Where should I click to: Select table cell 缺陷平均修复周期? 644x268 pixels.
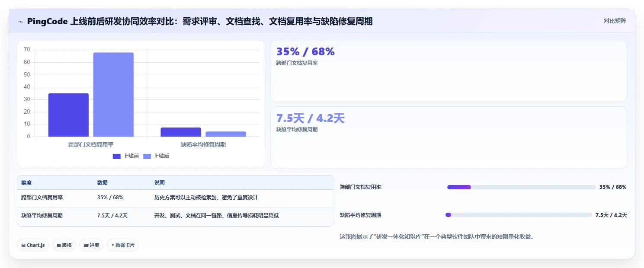pyautogui.click(x=42, y=216)
